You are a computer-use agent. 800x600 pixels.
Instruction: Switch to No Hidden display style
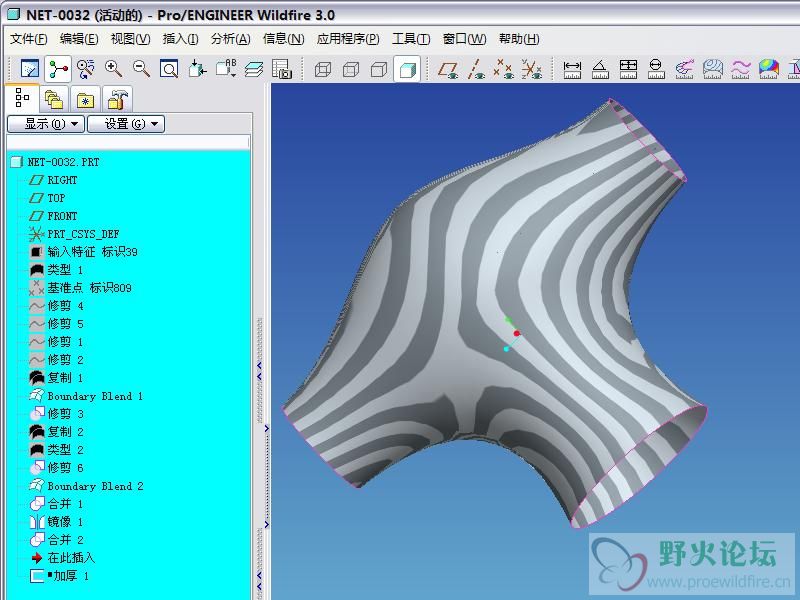point(379,69)
